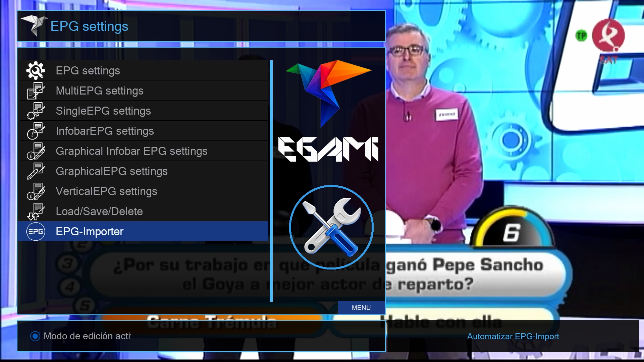The width and height of the screenshot is (644, 362).
Task: Click the Automatizar EPG-Import link
Action: (x=513, y=337)
